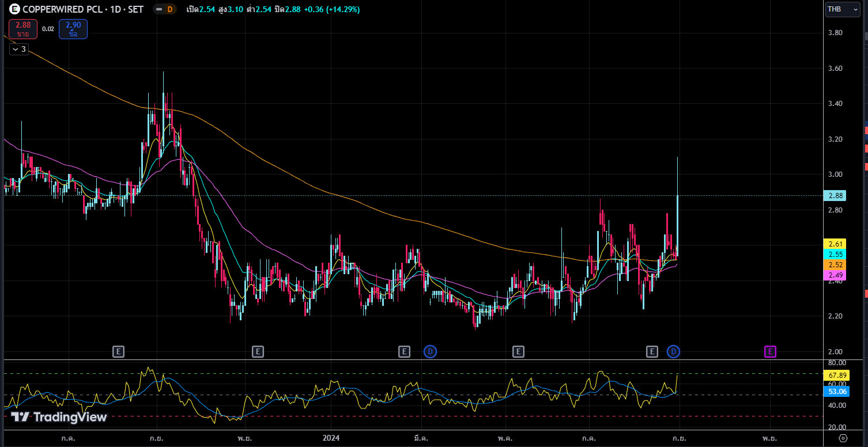Image resolution: width=868 pixels, height=447 pixels.
Task: Click the gray E marker beside the left D marker
Action: [x=405, y=351]
